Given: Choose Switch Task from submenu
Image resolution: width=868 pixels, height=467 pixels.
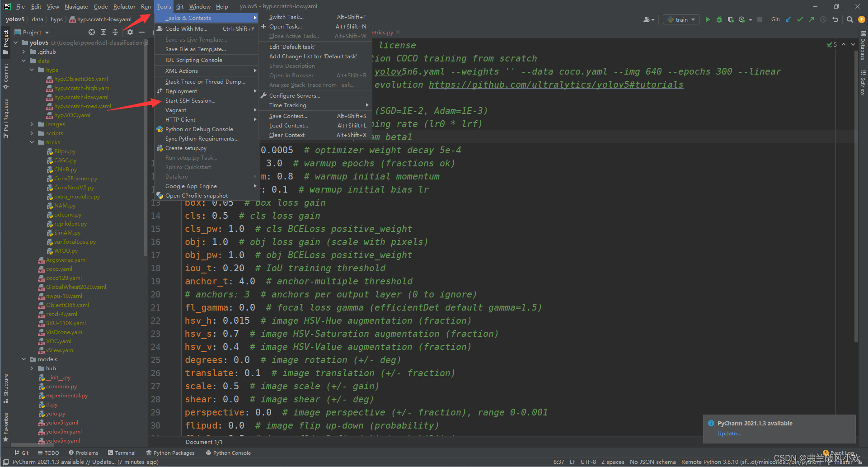Looking at the screenshot, I should tap(315, 17).
